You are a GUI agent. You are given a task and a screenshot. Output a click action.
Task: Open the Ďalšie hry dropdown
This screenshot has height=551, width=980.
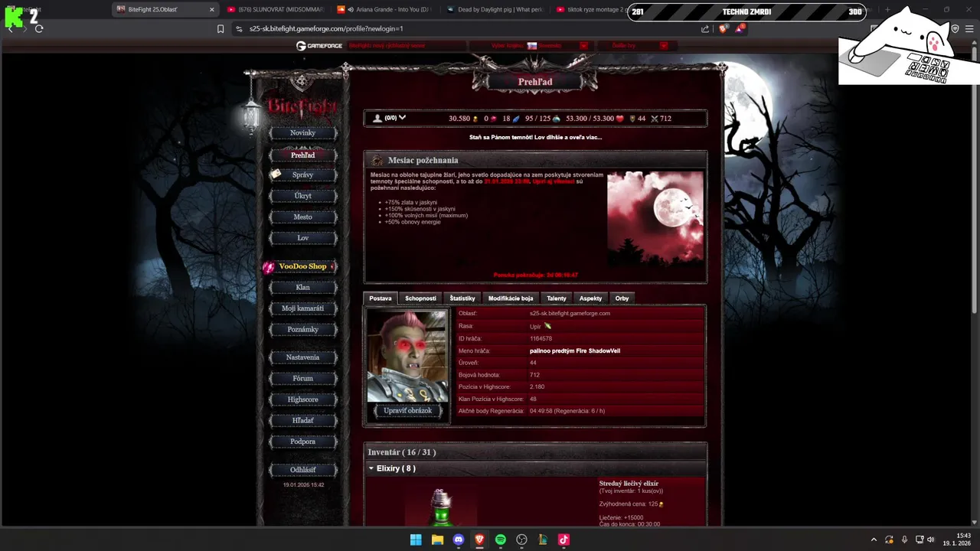click(664, 46)
